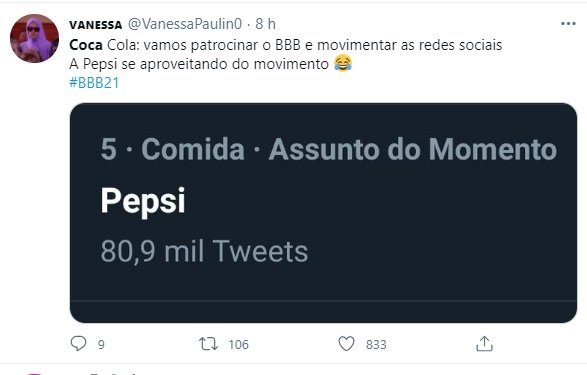Image resolution: width=587 pixels, height=375 pixels.
Task: Open Vanessa's profile avatar picture
Action: [34, 38]
